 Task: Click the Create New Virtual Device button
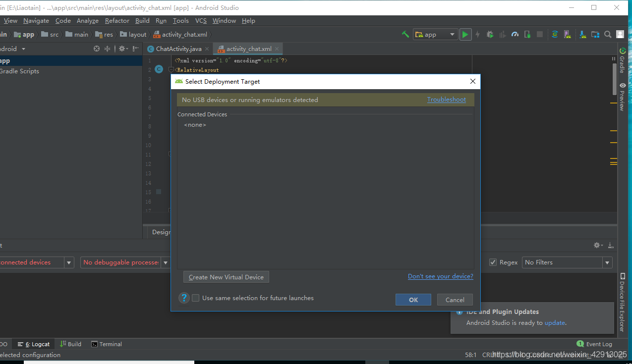pyautogui.click(x=226, y=277)
